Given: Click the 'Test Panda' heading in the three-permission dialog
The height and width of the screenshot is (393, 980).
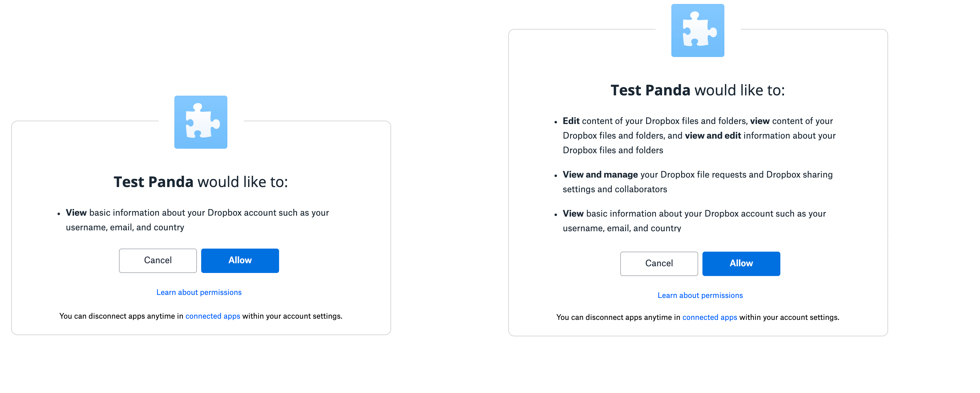Looking at the screenshot, I should point(650,90).
